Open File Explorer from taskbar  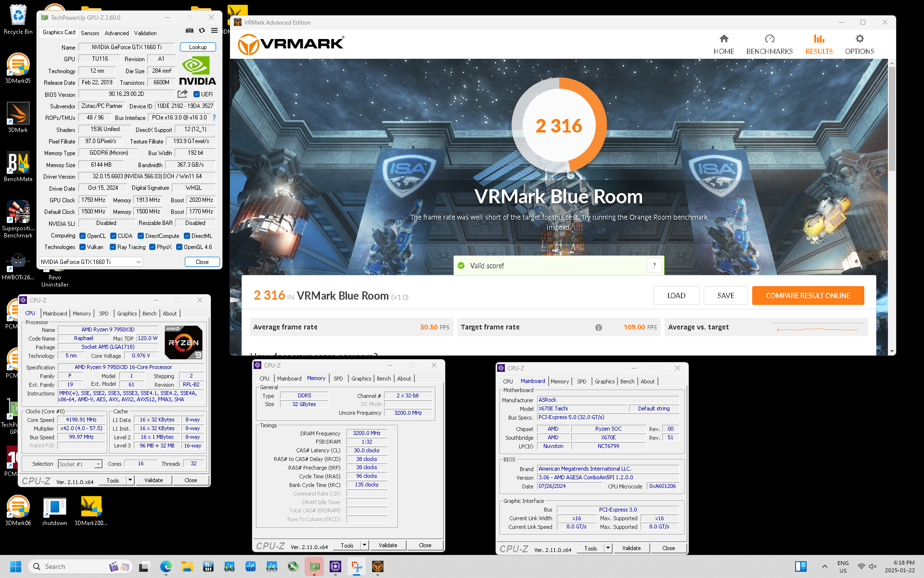[187, 566]
